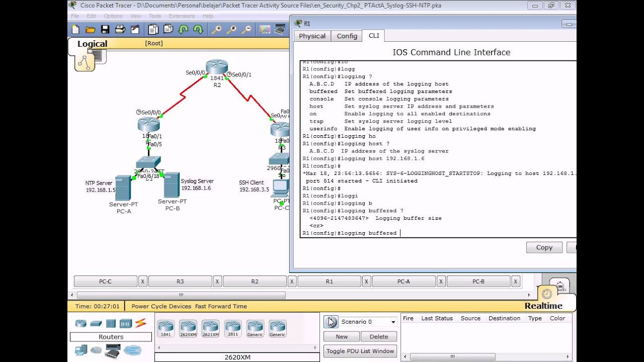
Task: Click the Copy toolbar icon
Action: 153,30
